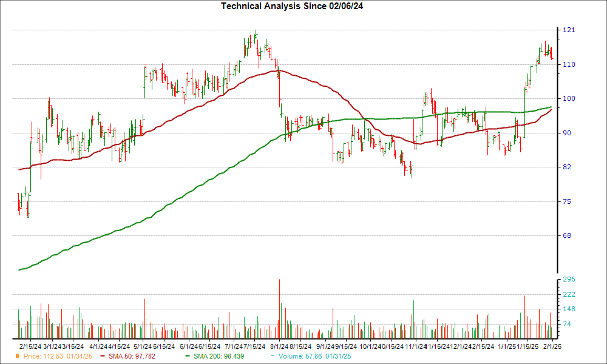Viewport: 607px width, 364px height.
Task: Select the 222 volume axis label
Action: pyautogui.click(x=569, y=294)
